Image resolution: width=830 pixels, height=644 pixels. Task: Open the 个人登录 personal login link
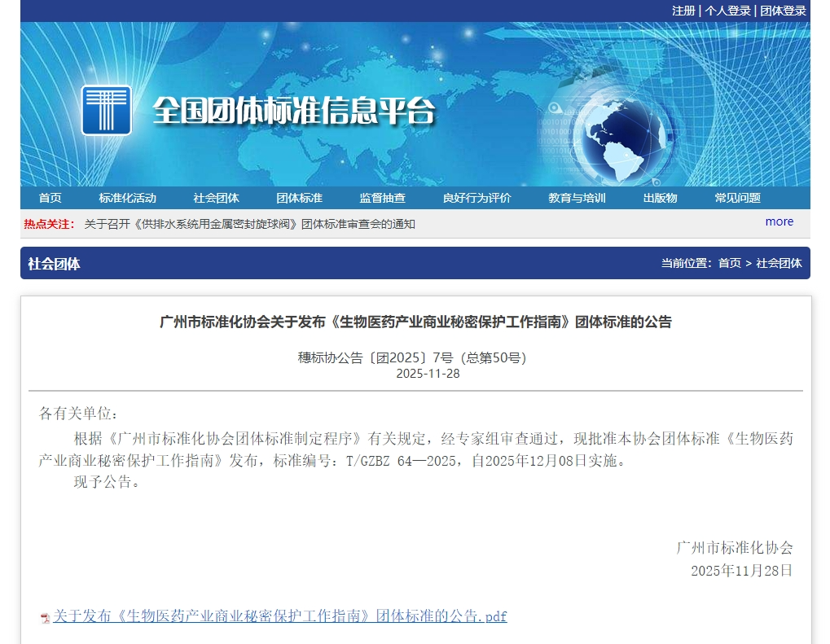727,11
